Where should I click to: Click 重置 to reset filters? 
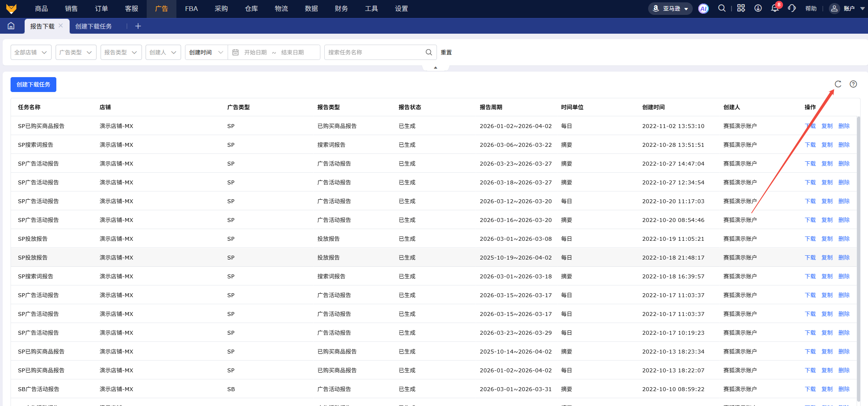click(446, 52)
